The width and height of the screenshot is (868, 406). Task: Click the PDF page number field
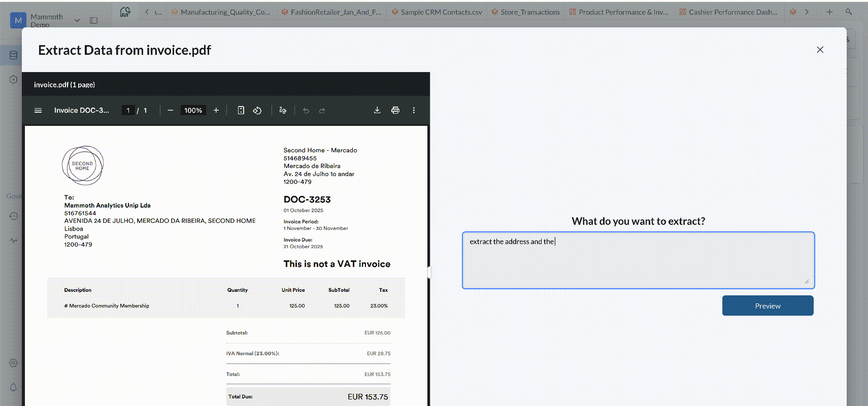pos(128,110)
